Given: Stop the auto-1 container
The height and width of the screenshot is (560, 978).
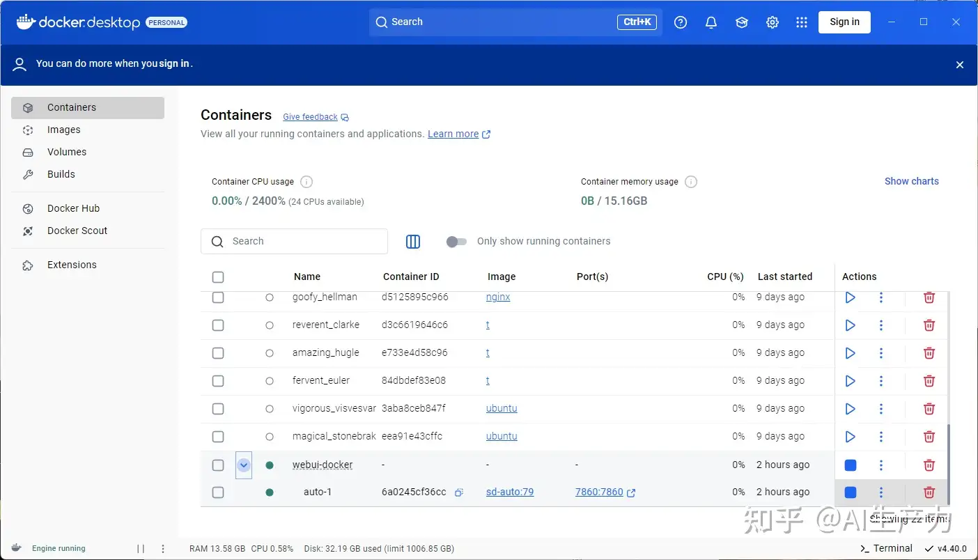Looking at the screenshot, I should tap(850, 492).
